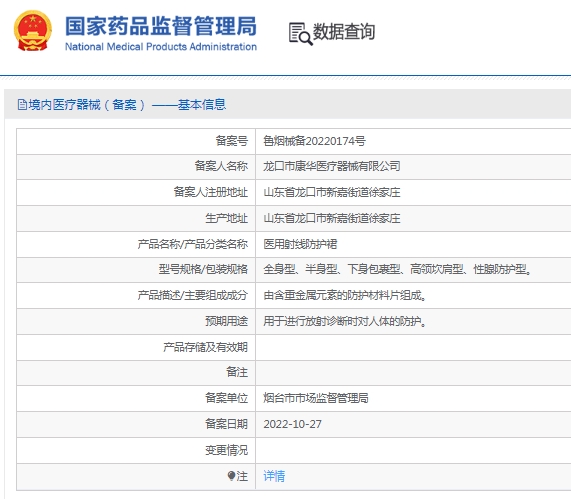
Task: Click the 备案人名称 row label
Action: tap(221, 166)
